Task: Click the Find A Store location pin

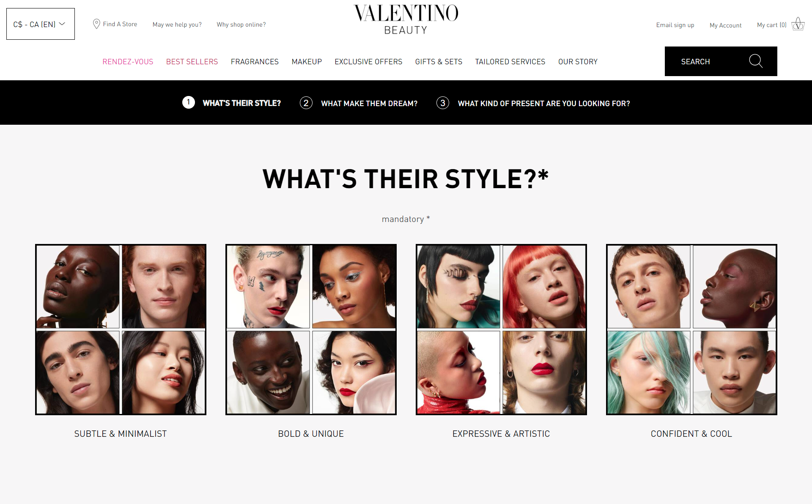Action: click(96, 24)
